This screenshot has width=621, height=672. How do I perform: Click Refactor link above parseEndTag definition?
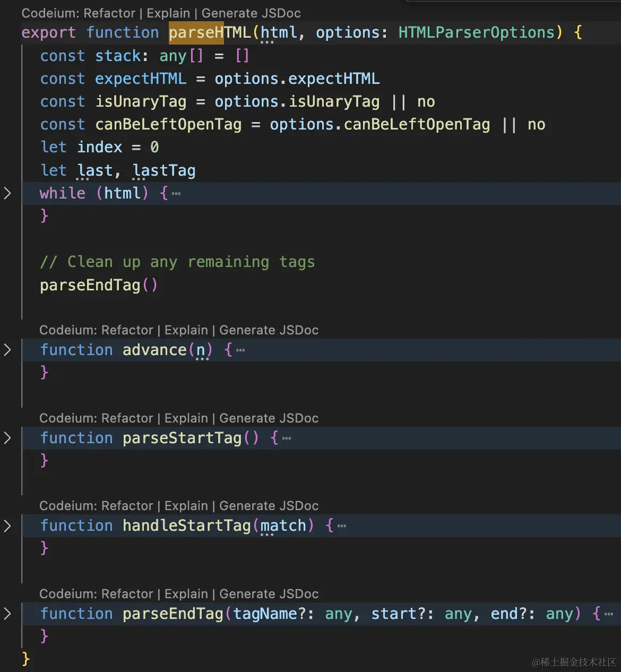(127, 594)
